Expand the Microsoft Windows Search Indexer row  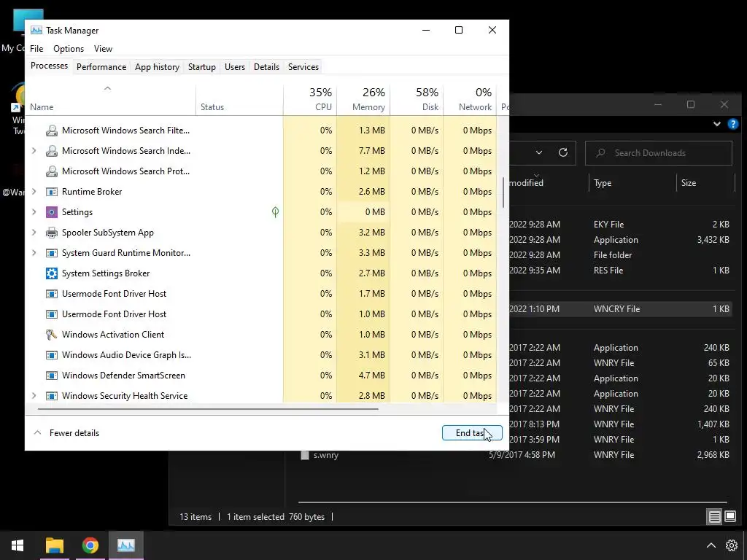tap(34, 151)
